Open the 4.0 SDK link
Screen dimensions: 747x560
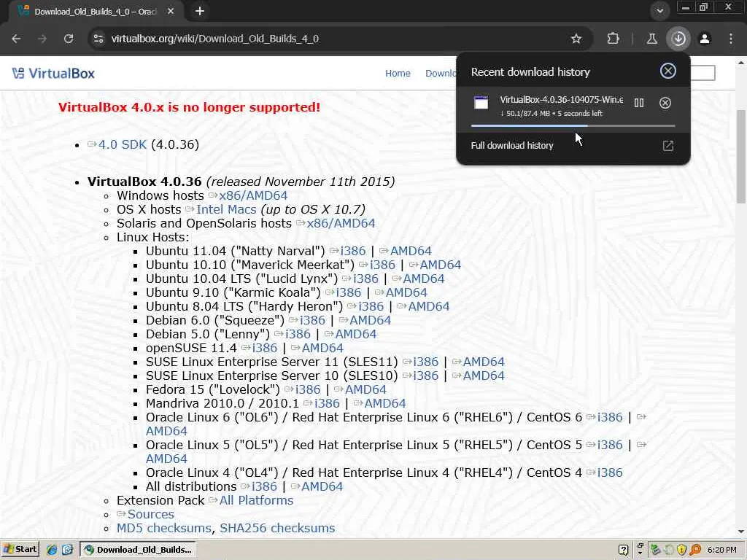pos(123,145)
